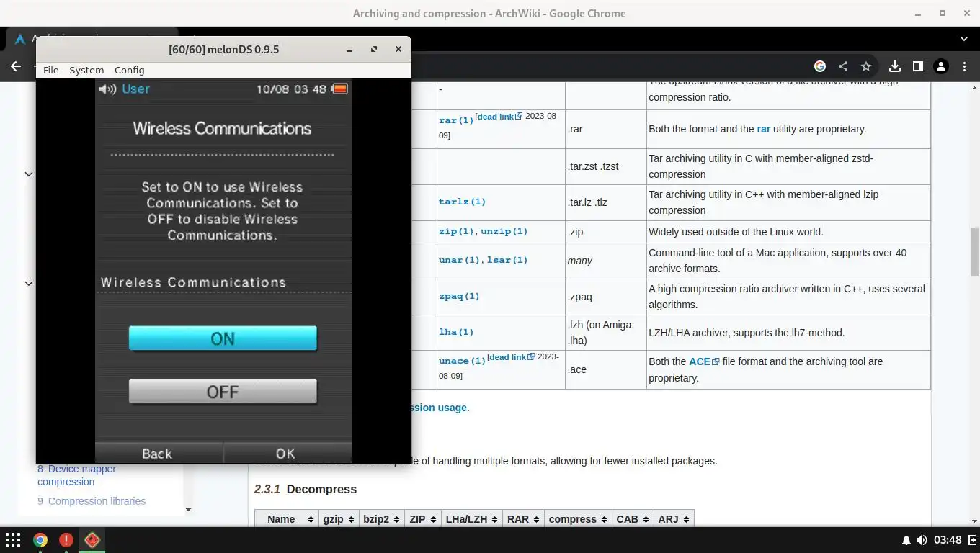980x553 pixels.
Task: Click the Chrome profile avatar icon
Action: click(941, 66)
